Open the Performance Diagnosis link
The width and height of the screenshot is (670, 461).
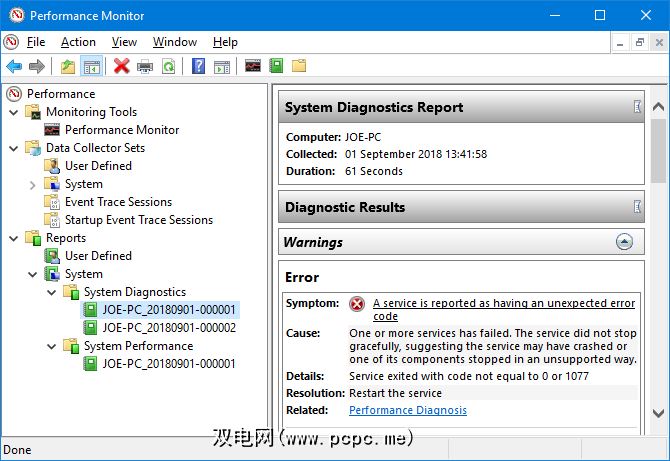coord(408,410)
